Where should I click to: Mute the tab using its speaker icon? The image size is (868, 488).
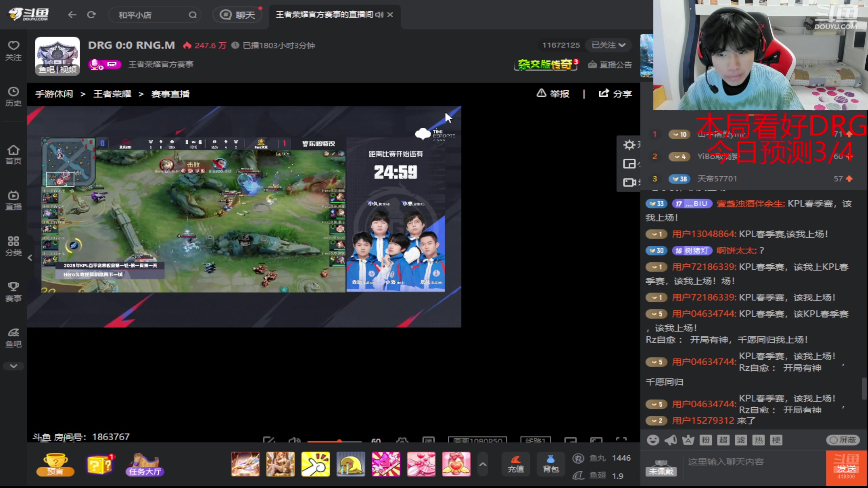(x=379, y=15)
